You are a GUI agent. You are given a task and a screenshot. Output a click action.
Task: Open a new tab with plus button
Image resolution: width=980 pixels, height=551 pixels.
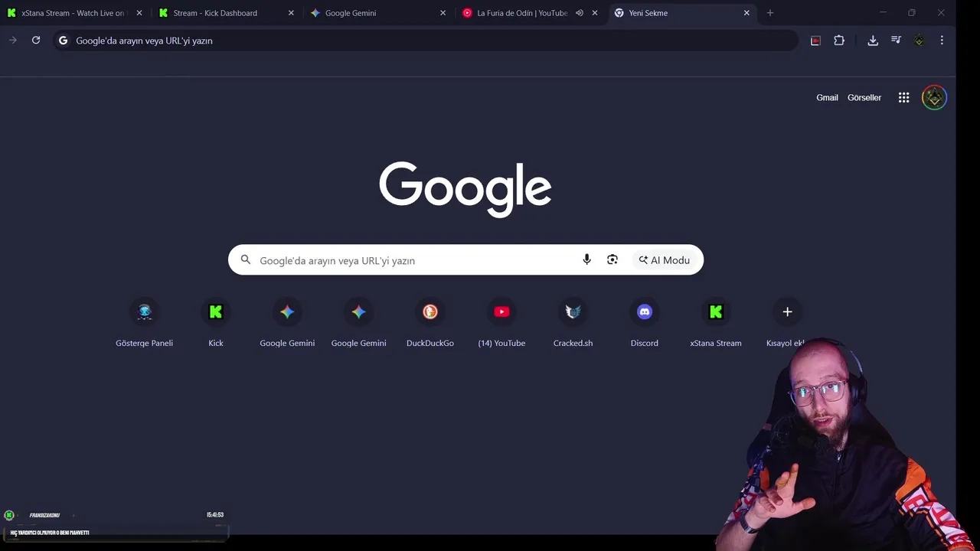point(770,13)
